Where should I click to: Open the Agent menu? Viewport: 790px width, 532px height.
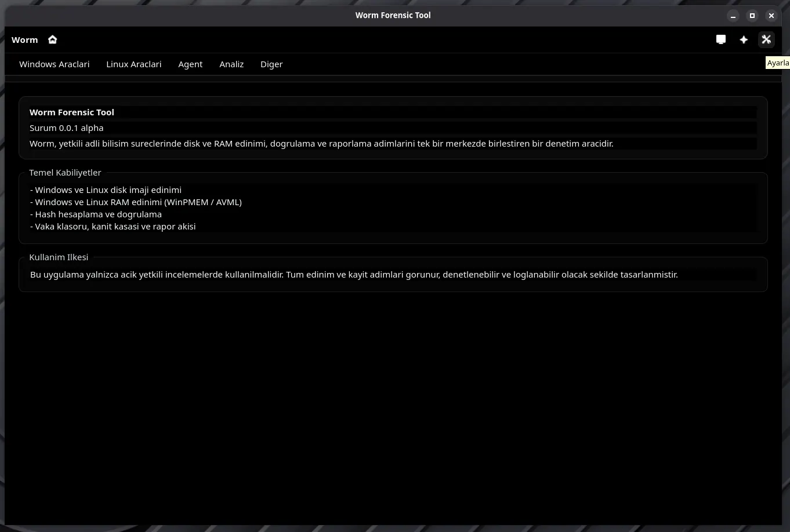(190, 64)
